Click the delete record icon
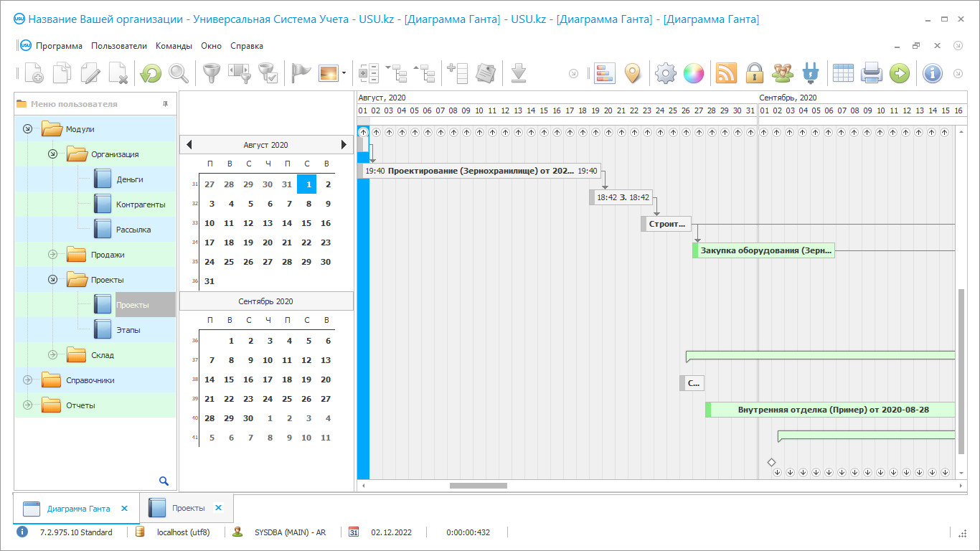This screenshot has width=980, height=551. pos(118,72)
